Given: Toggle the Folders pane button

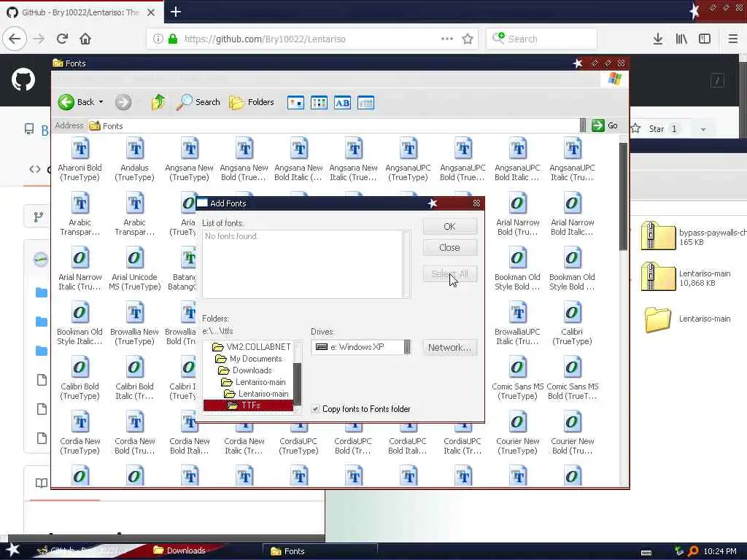Looking at the screenshot, I should (x=252, y=102).
